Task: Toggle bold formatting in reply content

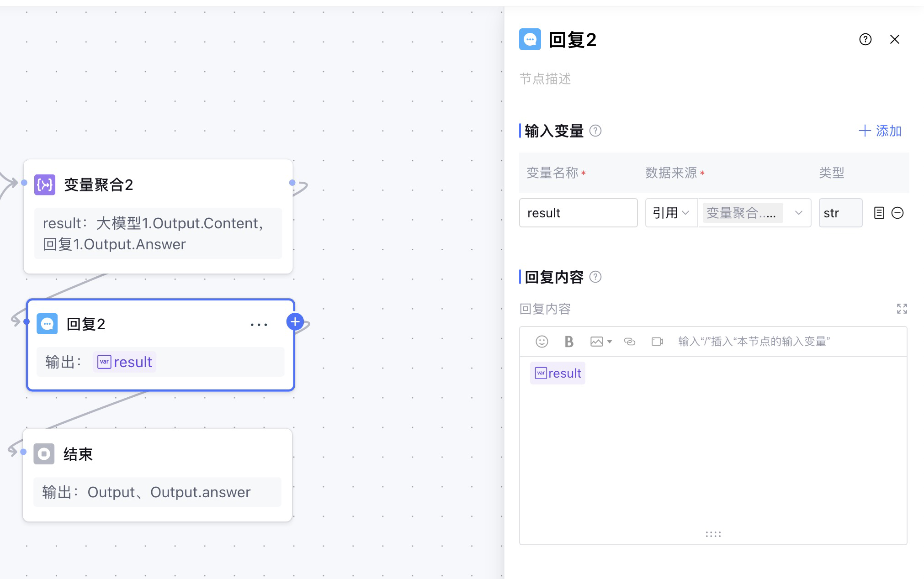Action: point(569,342)
